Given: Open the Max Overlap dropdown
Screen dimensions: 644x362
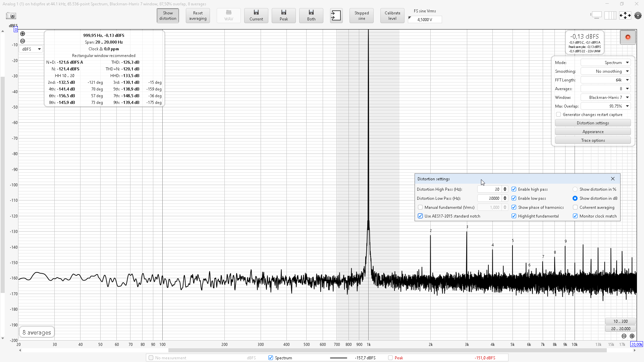Looking at the screenshot, I should (x=606, y=106).
